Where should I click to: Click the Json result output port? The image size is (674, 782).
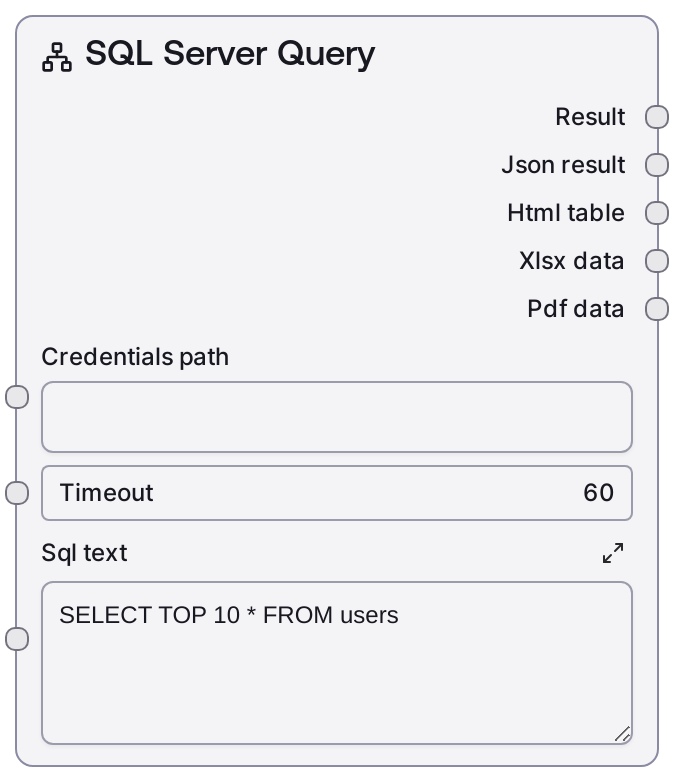coord(656,165)
